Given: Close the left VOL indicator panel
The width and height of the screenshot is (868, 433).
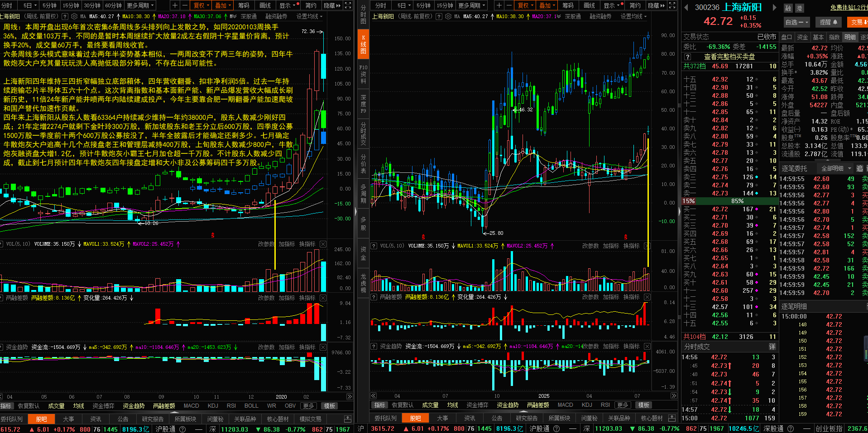Looking at the screenshot, I should click(323, 244).
